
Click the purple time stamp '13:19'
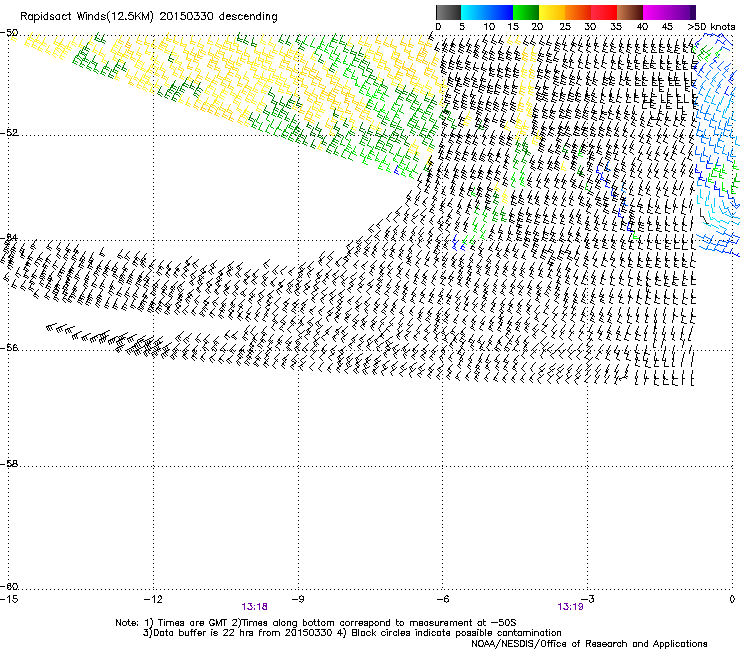point(570,607)
